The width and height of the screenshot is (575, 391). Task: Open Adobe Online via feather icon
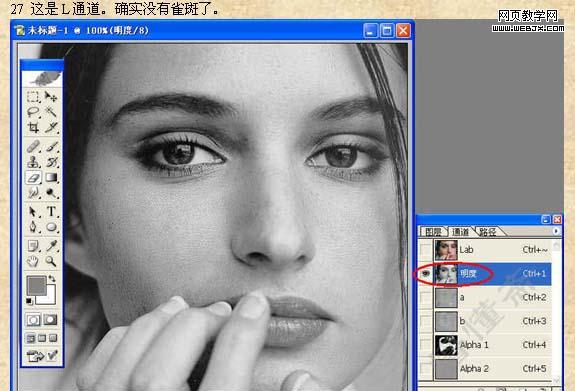(42, 79)
